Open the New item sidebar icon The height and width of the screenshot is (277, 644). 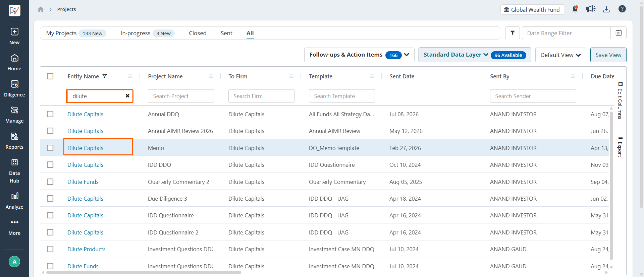click(x=14, y=36)
